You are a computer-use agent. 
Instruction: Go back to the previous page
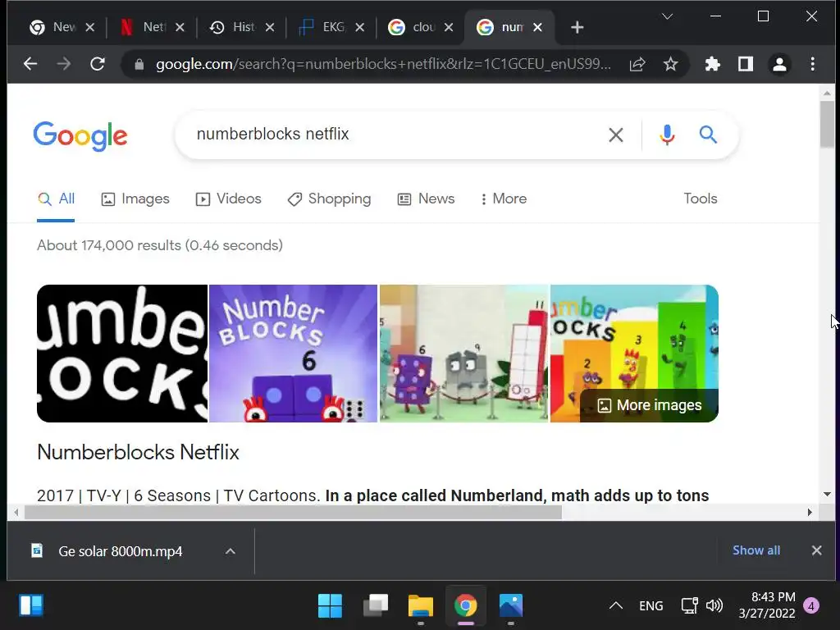pos(30,64)
